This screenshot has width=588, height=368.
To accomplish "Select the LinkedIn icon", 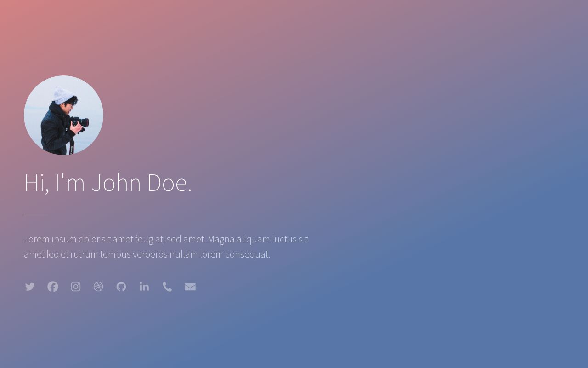I will point(144,287).
